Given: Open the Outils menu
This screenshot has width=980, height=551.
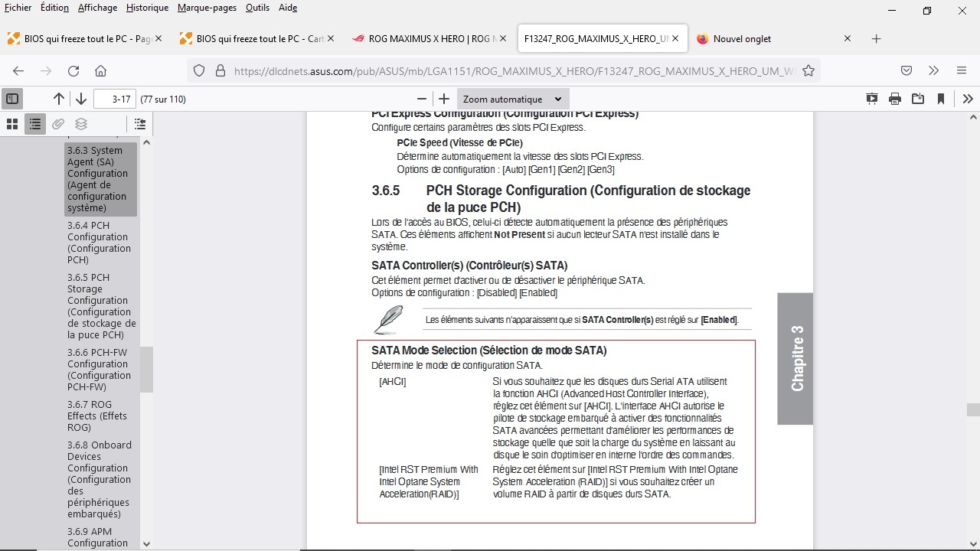Looking at the screenshot, I should click(258, 8).
